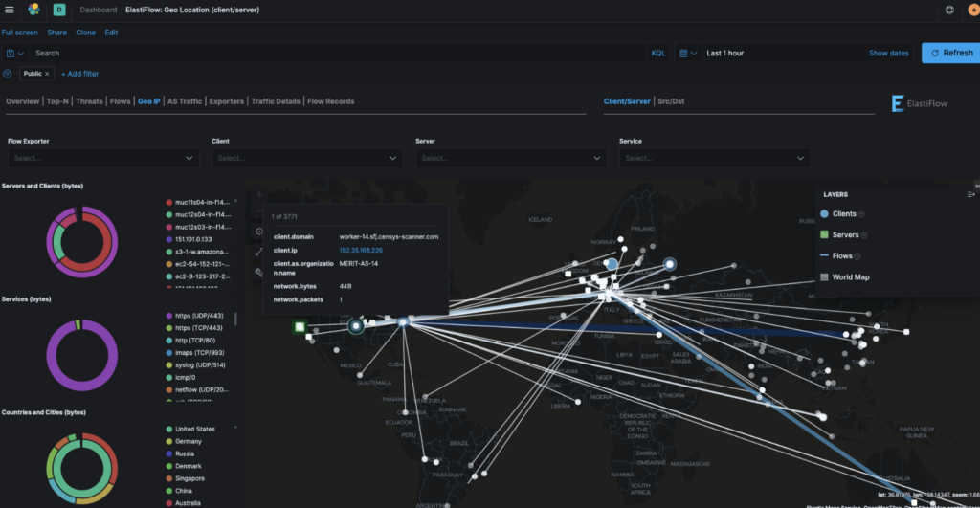Click the Services legend scrollbar
980x508 pixels.
point(235,319)
